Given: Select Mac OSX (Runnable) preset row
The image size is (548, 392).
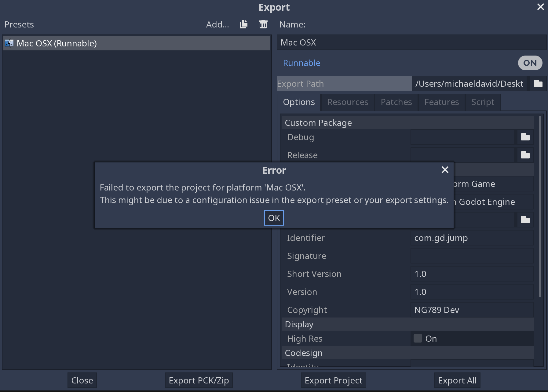Looking at the screenshot, I should coord(137,43).
